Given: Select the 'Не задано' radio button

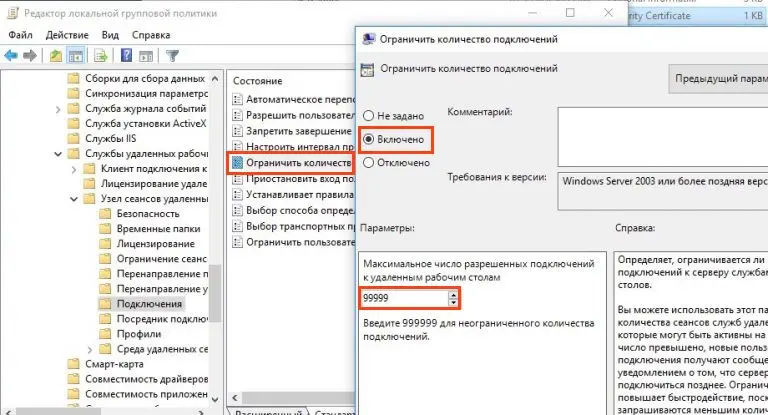Looking at the screenshot, I should 369,116.
